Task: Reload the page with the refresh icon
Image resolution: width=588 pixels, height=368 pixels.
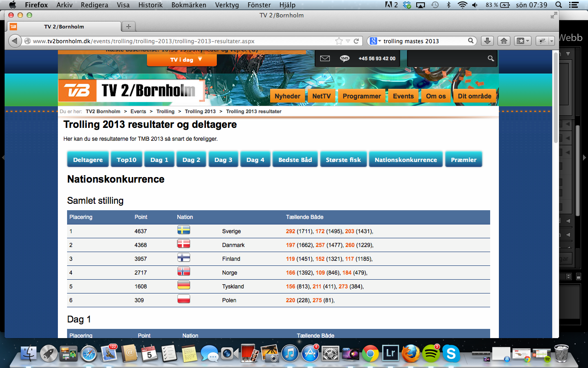Action: [356, 41]
